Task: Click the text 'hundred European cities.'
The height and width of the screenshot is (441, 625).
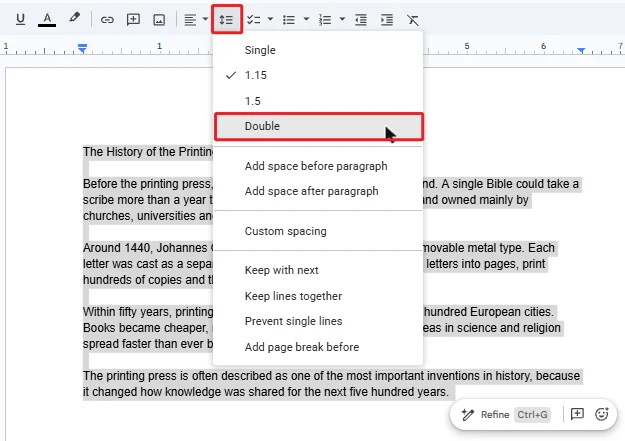Action: [489, 312]
